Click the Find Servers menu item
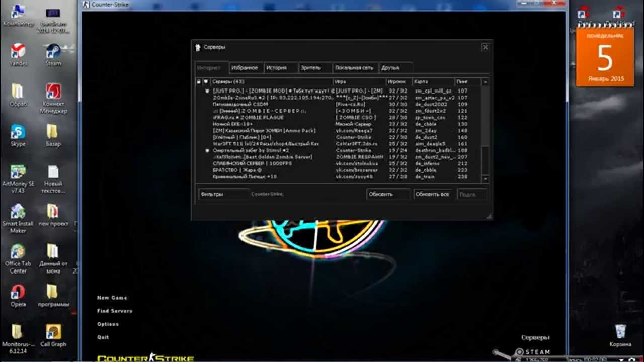644x362 pixels. click(x=114, y=311)
